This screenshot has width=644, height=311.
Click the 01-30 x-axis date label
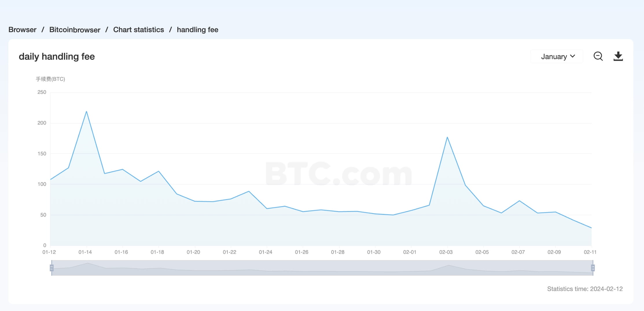(374, 252)
